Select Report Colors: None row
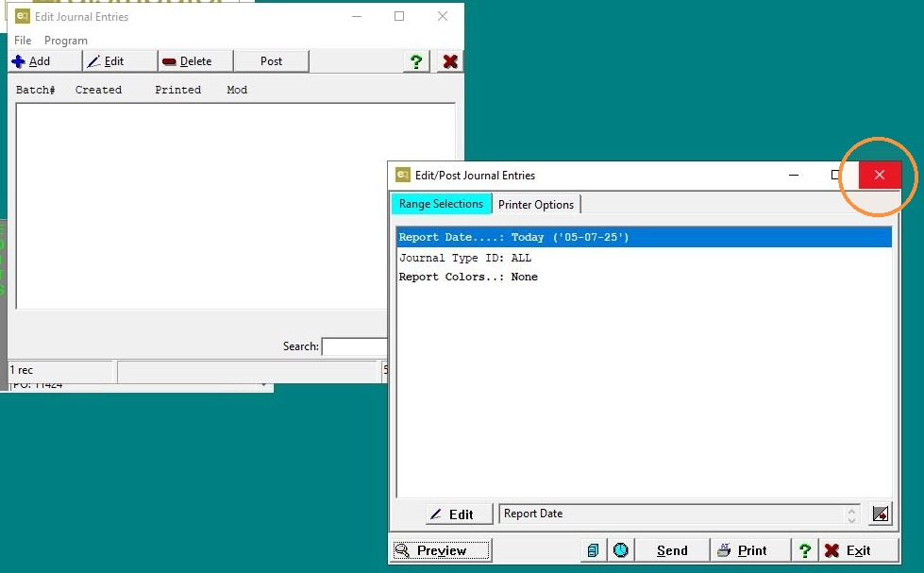This screenshot has height=573, width=924. 644,277
